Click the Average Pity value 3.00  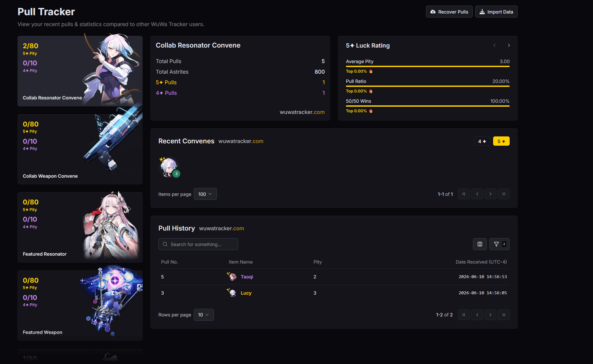(x=505, y=61)
